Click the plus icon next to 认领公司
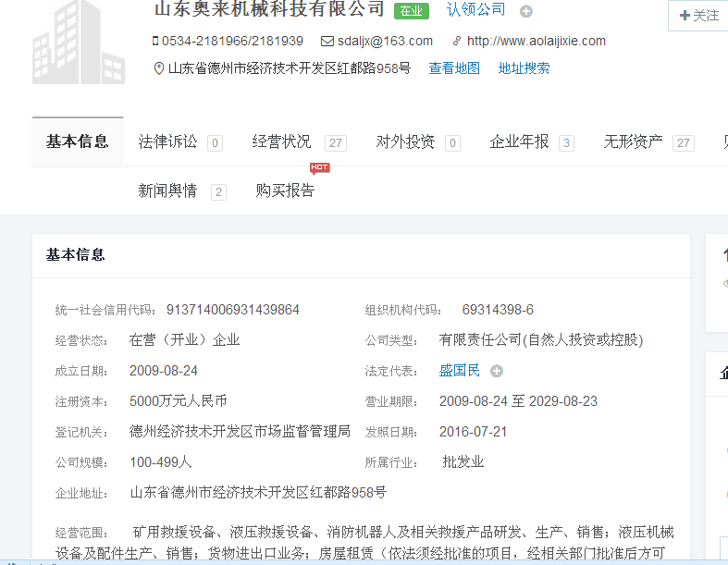The width and height of the screenshot is (728, 565). (526, 11)
